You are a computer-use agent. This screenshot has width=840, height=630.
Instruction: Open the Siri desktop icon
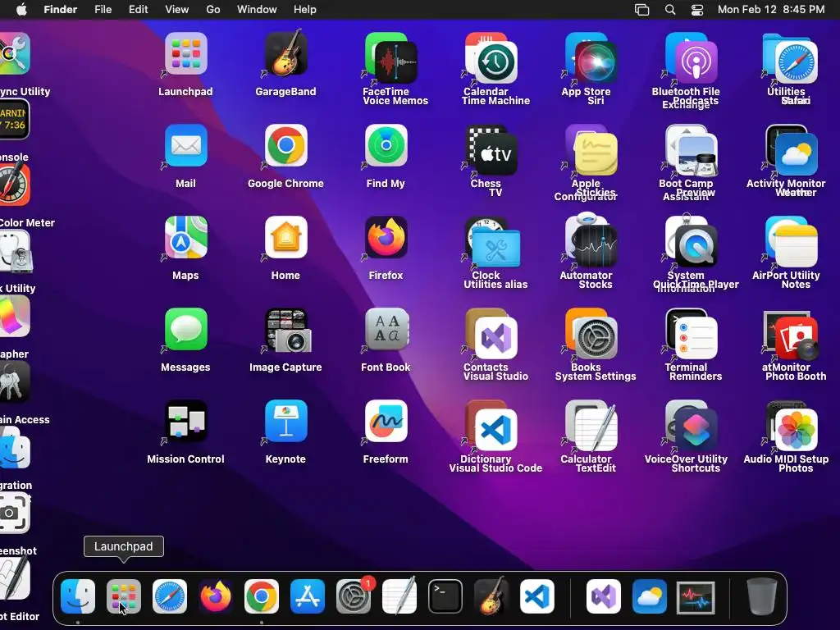596,62
